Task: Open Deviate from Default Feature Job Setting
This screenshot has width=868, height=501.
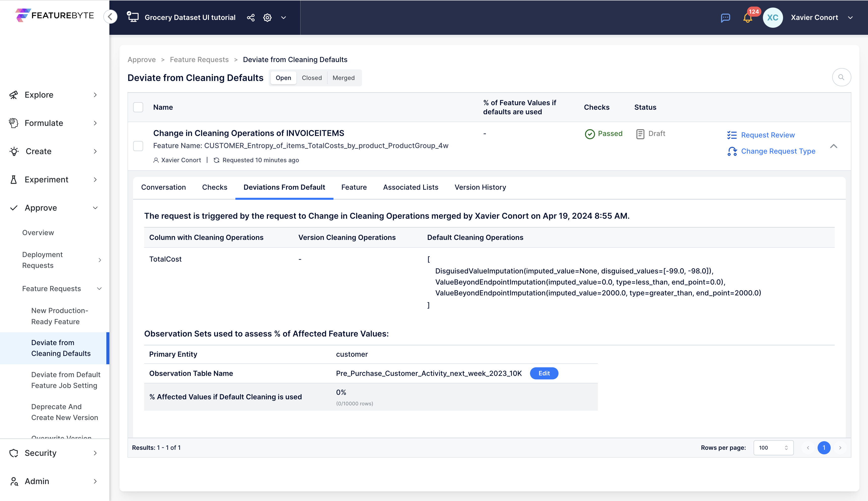Action: (66, 380)
